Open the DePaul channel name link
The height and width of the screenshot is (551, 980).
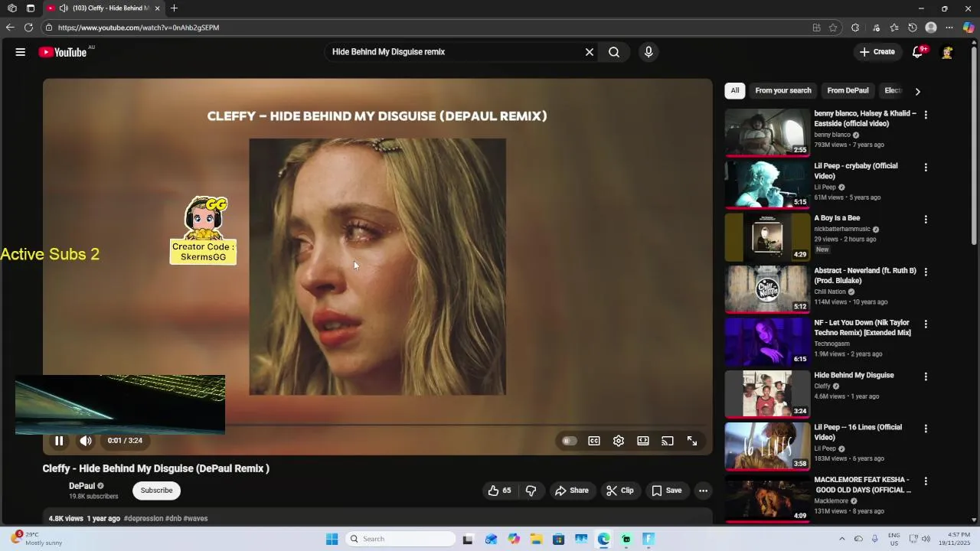[x=82, y=486]
